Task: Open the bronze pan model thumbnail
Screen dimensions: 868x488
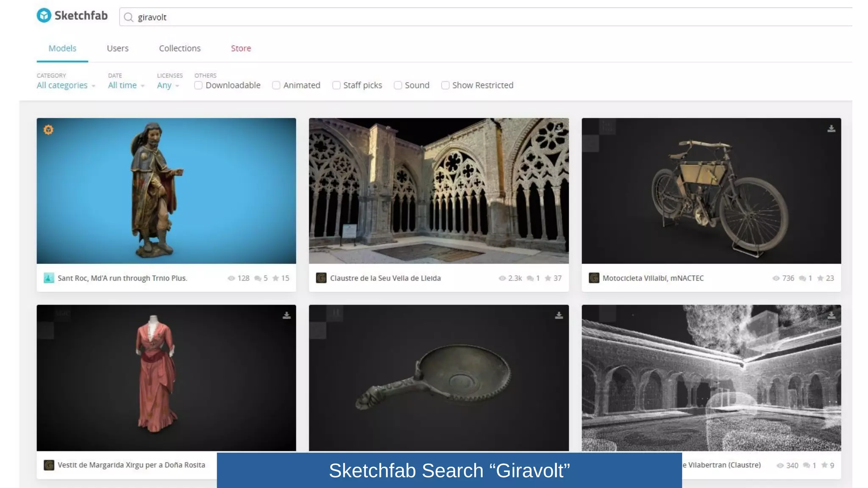Action: click(439, 378)
